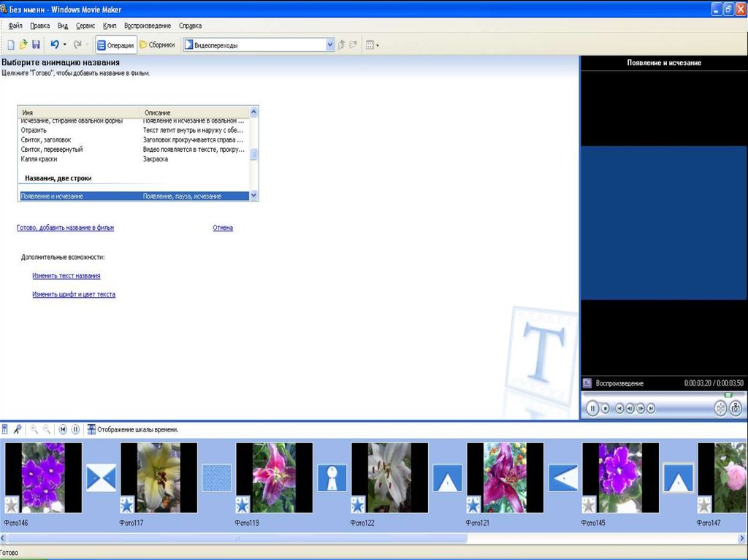Switch view with Отображение шкалы времени

tap(132, 429)
